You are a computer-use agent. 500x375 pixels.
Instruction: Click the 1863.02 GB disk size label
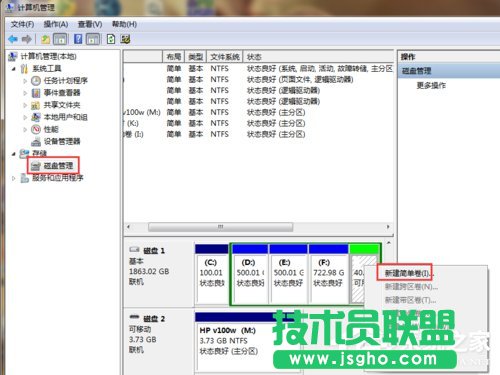(149, 271)
